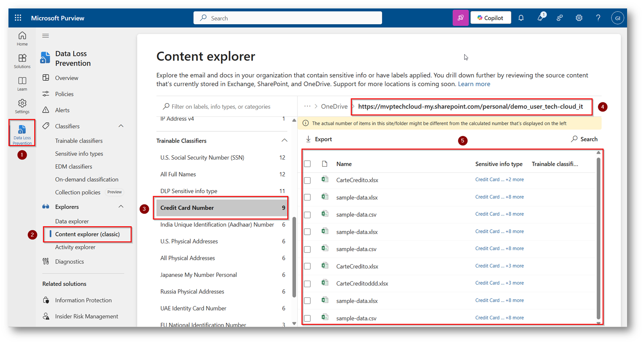Screen dimensions: 644x344
Task: Open Trainable classifiers menu item
Action: point(79,141)
